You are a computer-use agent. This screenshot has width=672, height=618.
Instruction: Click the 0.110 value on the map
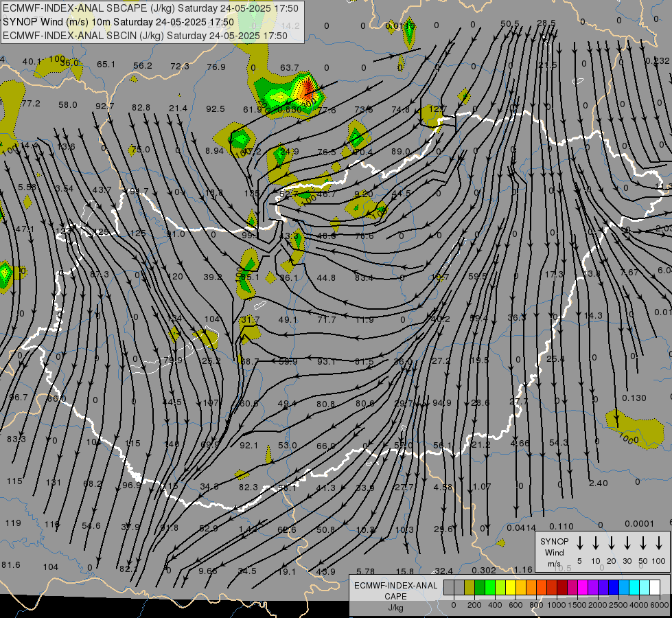pyautogui.click(x=561, y=526)
